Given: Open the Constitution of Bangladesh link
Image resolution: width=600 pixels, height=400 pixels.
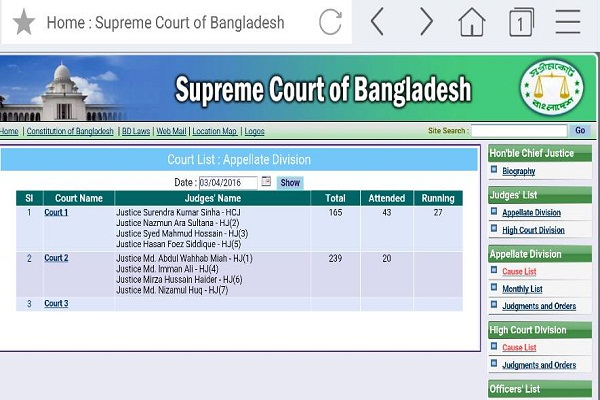Looking at the screenshot, I should 70,131.
